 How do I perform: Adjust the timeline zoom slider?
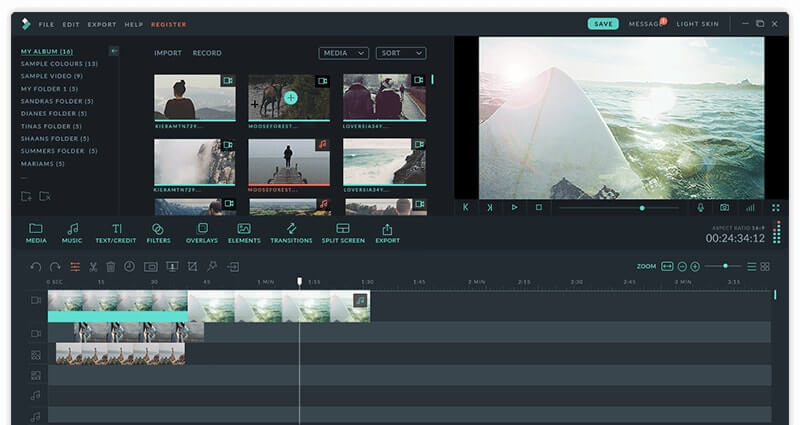coord(723,266)
